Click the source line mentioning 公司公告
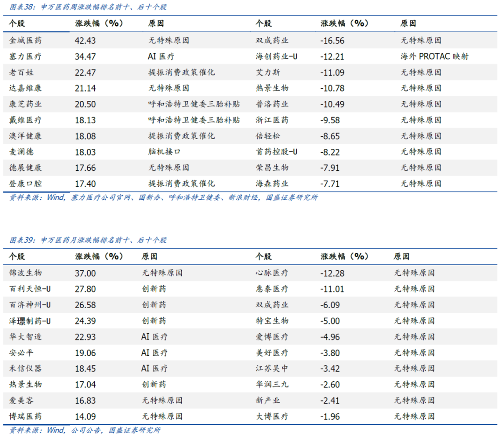 click(x=85, y=430)
